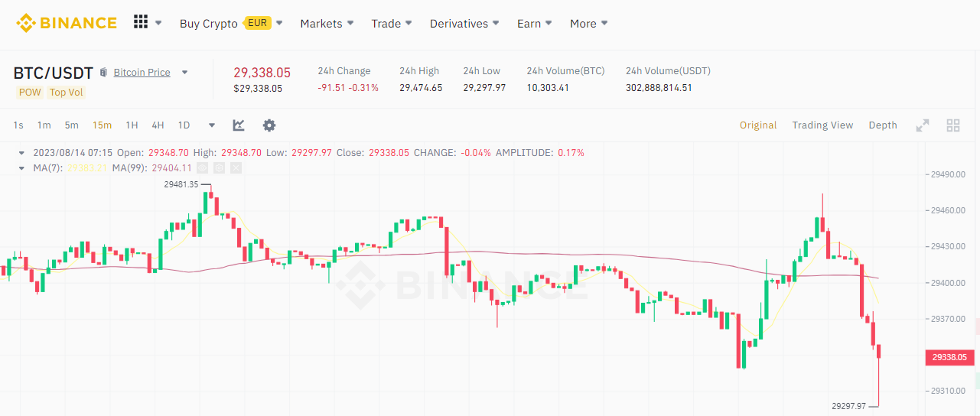
Task: Expand more time intervals dropdown
Action: 212,125
